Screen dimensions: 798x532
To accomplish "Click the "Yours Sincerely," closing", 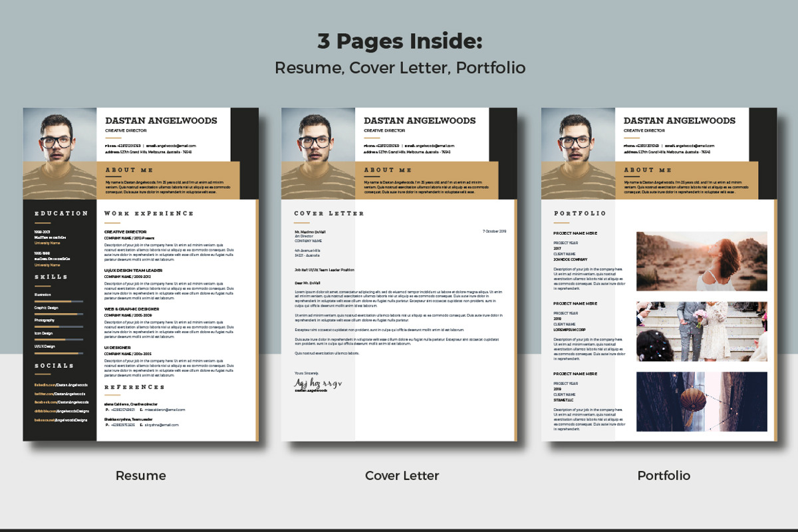I will (307, 374).
